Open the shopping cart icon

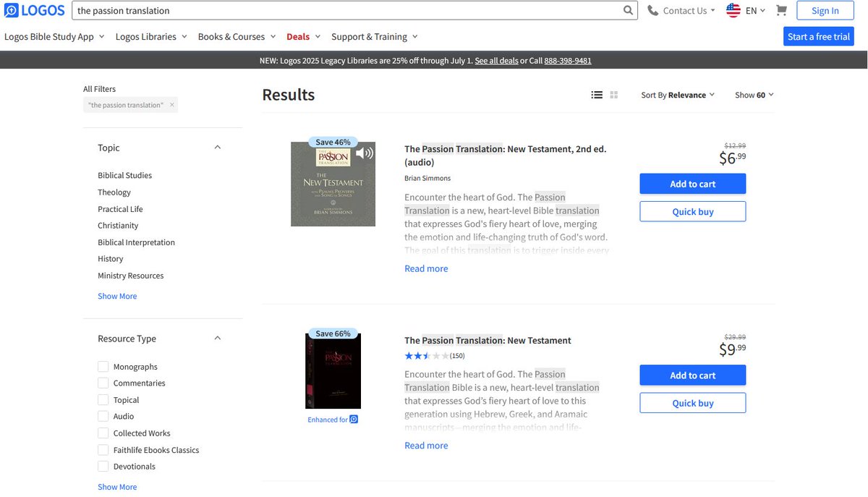point(781,10)
